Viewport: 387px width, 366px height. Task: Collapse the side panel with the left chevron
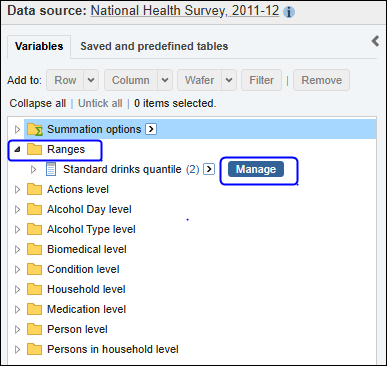point(375,41)
